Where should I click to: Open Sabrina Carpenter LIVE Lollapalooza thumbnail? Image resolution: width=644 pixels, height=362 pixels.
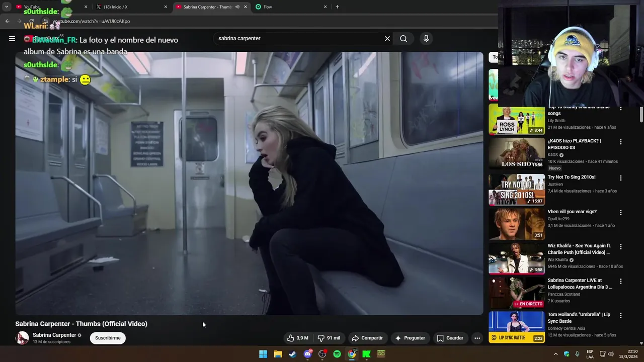[x=517, y=293]
